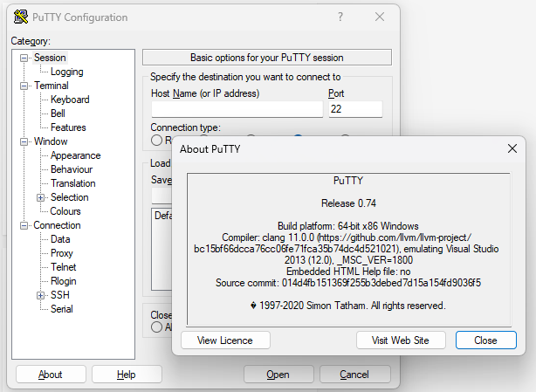Open the Logging category

click(67, 72)
